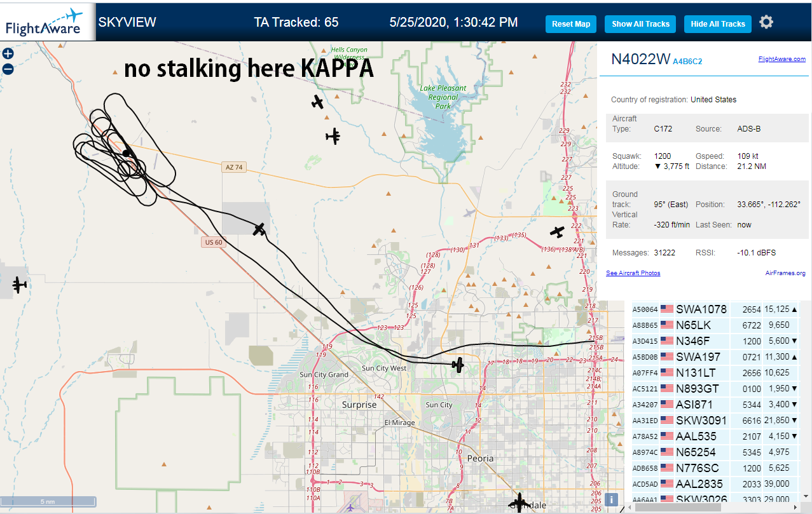
Task: Select the SWA1078 row callsign
Action: 701,309
